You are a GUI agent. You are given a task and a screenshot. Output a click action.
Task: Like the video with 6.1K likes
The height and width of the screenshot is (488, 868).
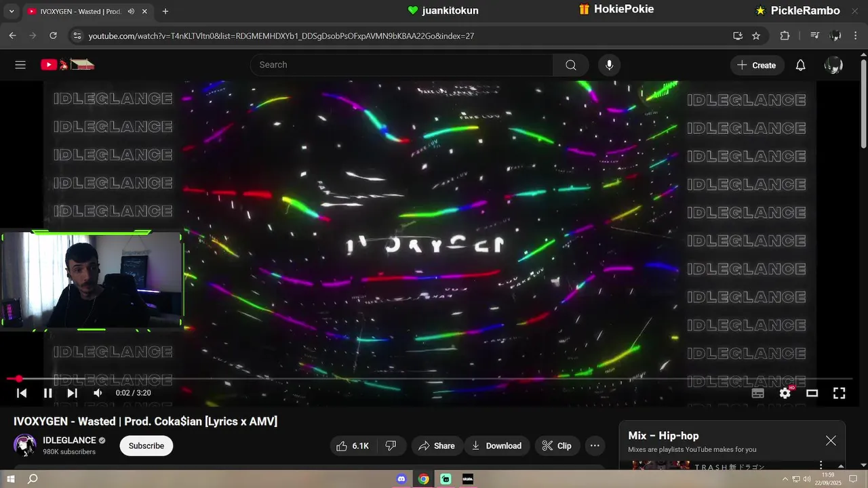click(353, 446)
